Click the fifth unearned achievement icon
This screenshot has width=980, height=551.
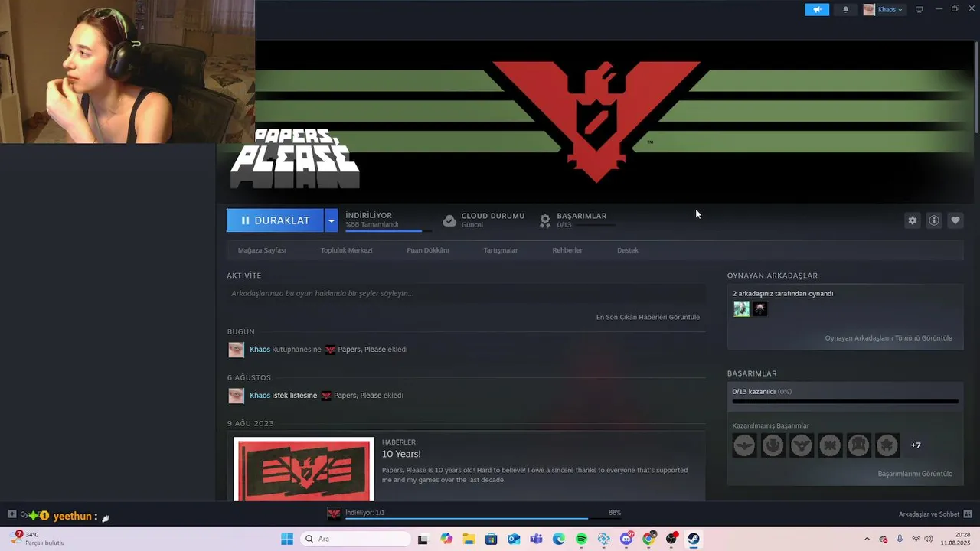click(858, 445)
